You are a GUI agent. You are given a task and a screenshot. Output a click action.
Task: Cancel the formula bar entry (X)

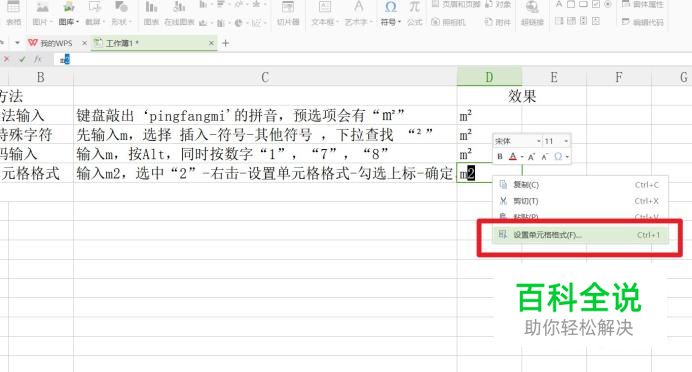tap(6, 59)
